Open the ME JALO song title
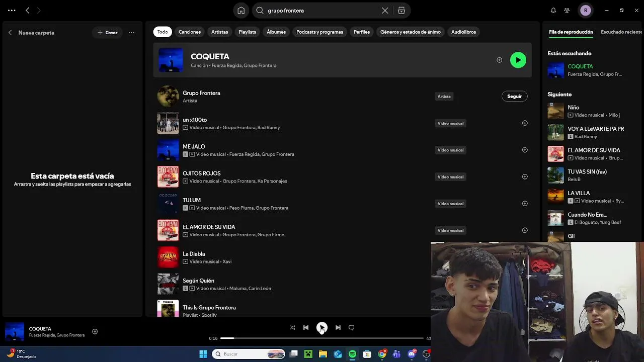Viewport: 644px width, 362px height. point(194,147)
